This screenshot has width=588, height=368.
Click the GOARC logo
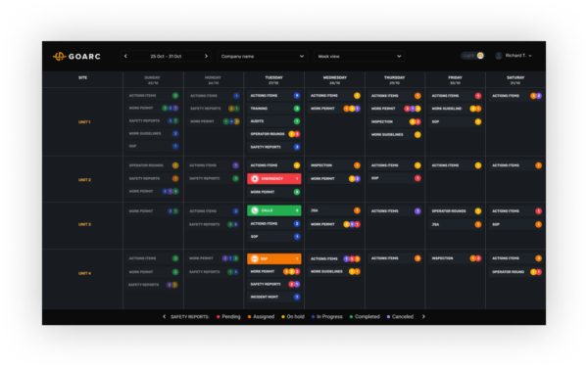(x=76, y=56)
